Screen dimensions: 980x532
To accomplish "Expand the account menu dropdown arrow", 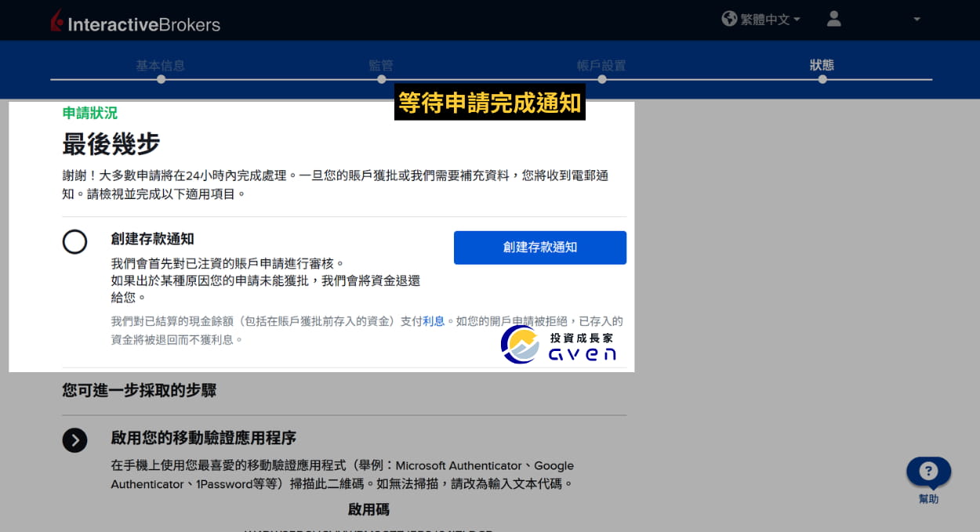I will tap(916, 20).
